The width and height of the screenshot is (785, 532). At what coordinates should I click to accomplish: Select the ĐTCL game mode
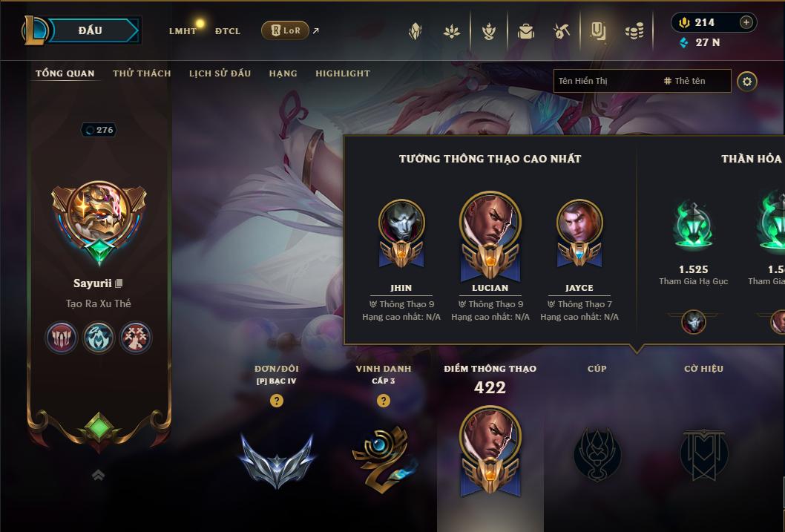coord(228,31)
